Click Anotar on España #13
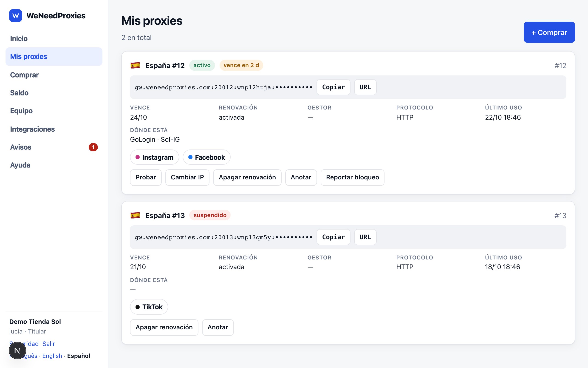 click(x=218, y=327)
